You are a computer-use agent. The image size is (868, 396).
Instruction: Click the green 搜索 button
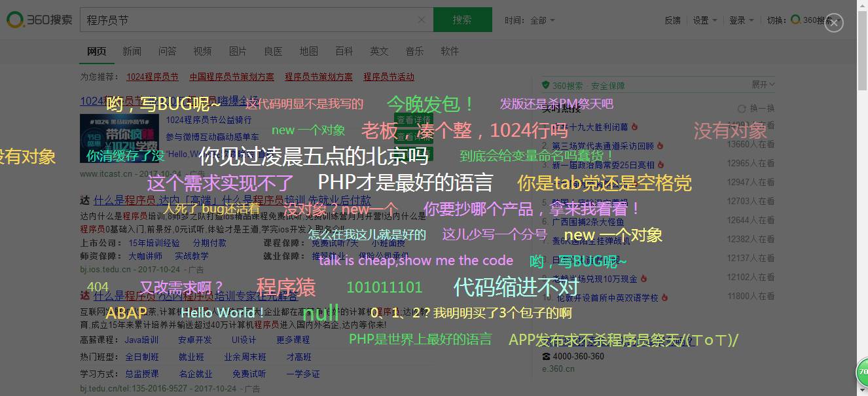click(462, 20)
